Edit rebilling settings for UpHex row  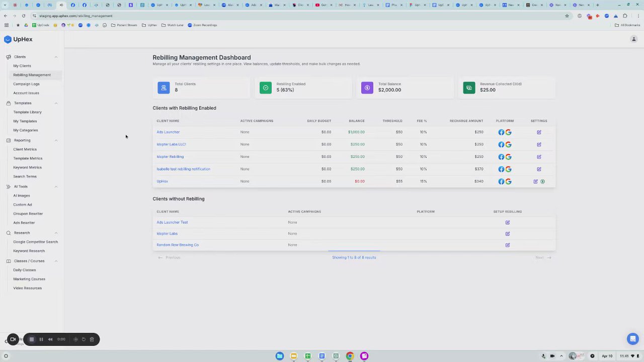pyautogui.click(x=535, y=182)
